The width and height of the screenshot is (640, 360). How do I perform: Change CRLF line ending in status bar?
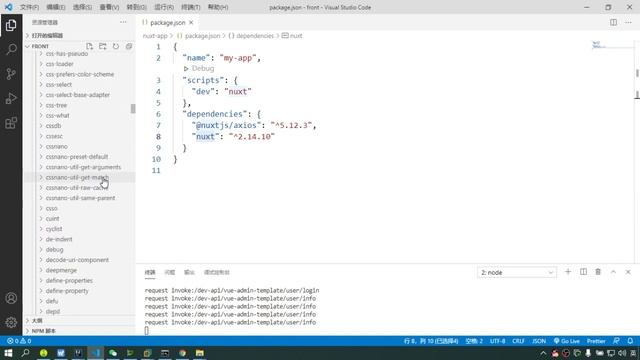[x=518, y=341]
